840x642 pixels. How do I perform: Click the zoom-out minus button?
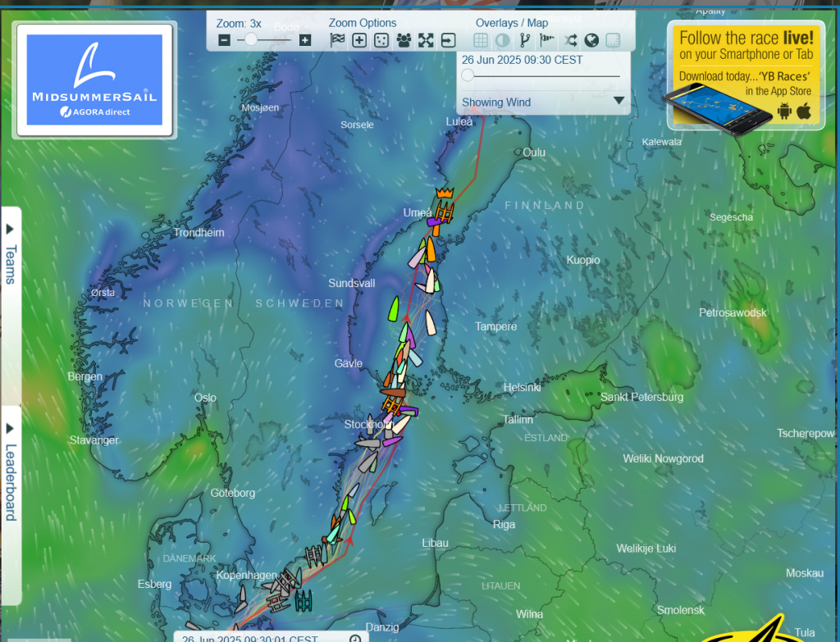pos(225,40)
